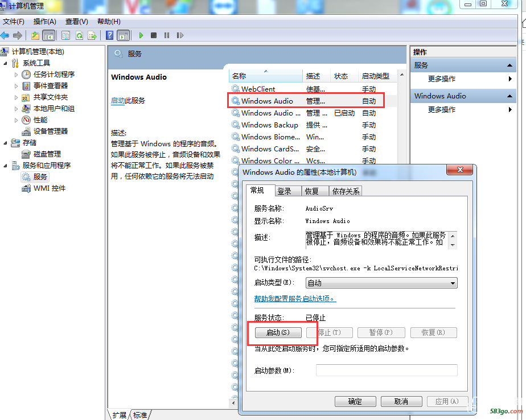Expand the 任务计划程序 node arrow

click(x=16, y=75)
